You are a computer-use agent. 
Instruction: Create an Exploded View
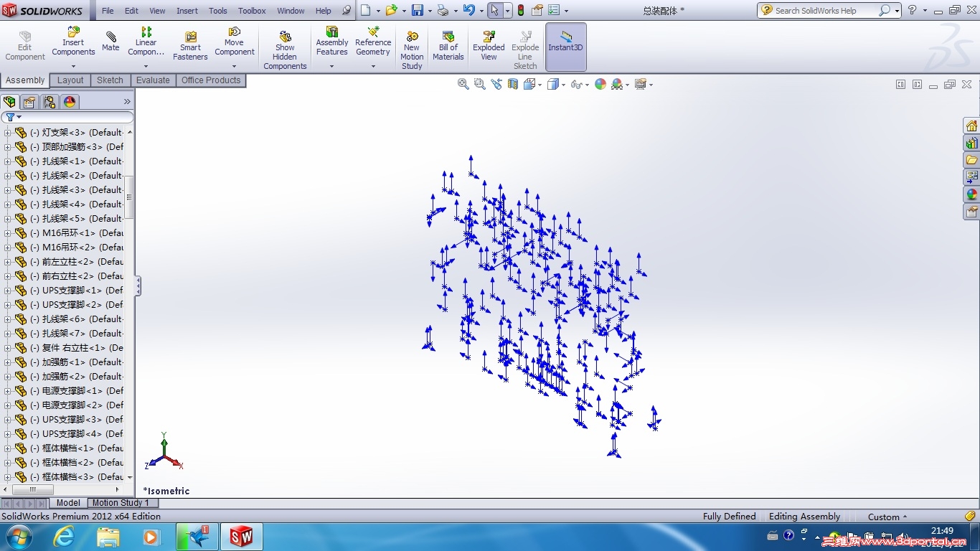[489, 47]
